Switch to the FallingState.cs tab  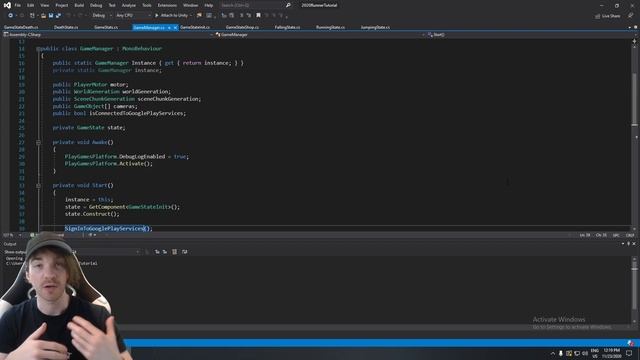coord(287,27)
